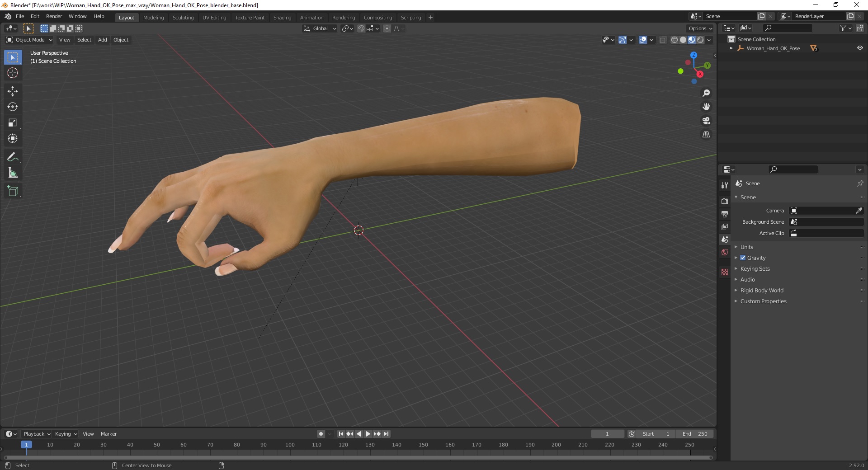Select the Annotate tool
868x470 pixels.
13,157
